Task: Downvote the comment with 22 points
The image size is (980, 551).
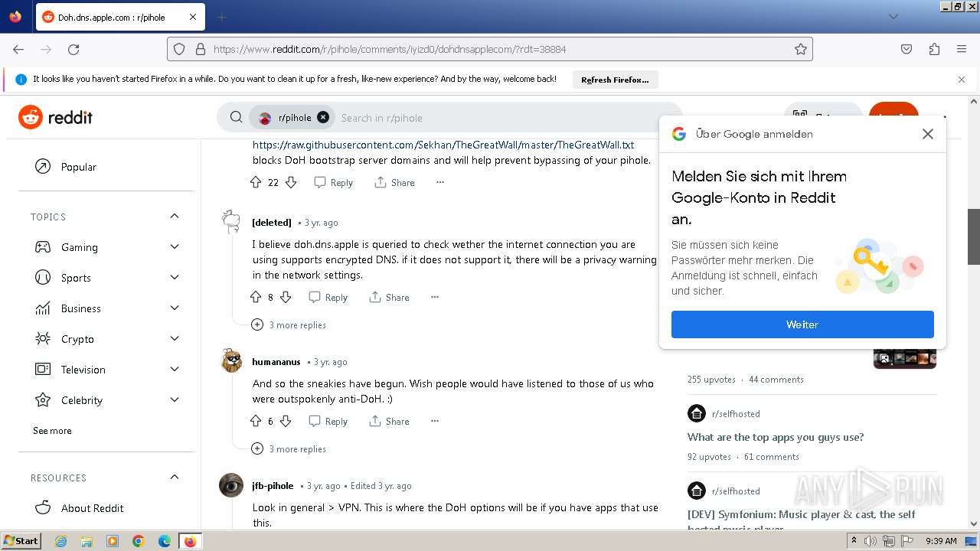Action: [291, 182]
